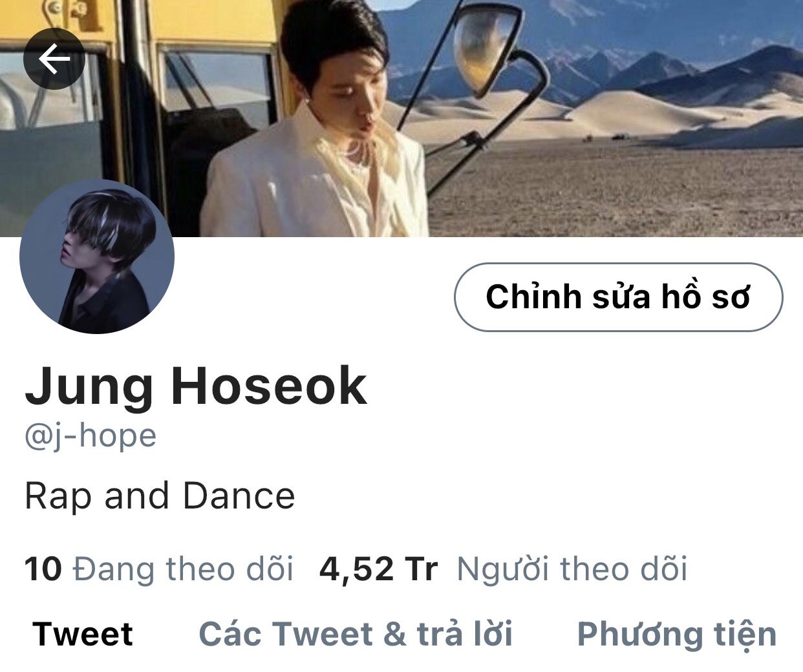
Task: Click the Rap and Dance bio text
Action: (160, 496)
